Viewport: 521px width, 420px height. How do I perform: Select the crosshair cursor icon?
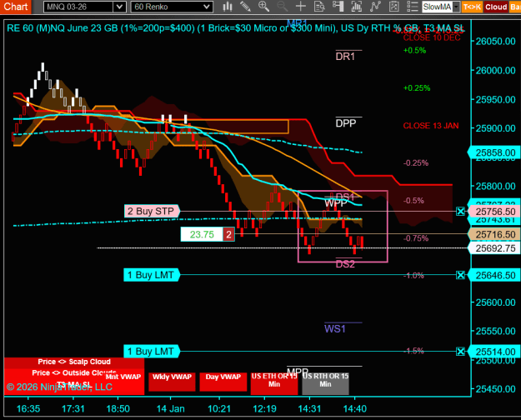(x=301, y=7)
